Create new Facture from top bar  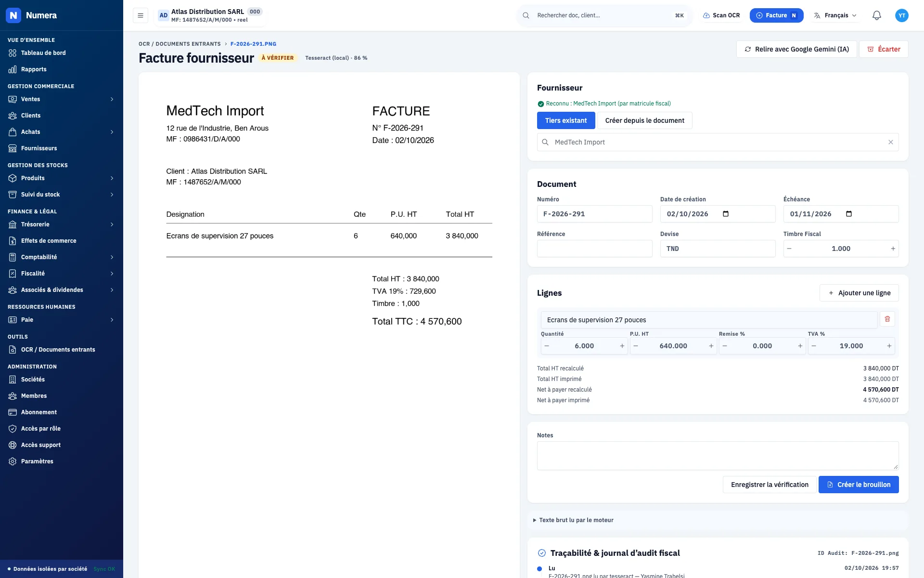pos(776,15)
